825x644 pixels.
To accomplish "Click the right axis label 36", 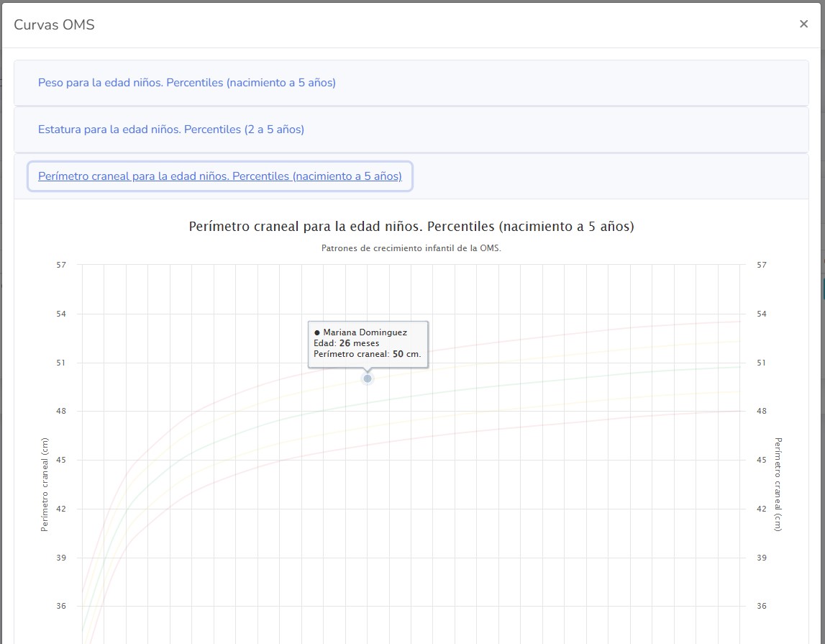I will tap(762, 606).
